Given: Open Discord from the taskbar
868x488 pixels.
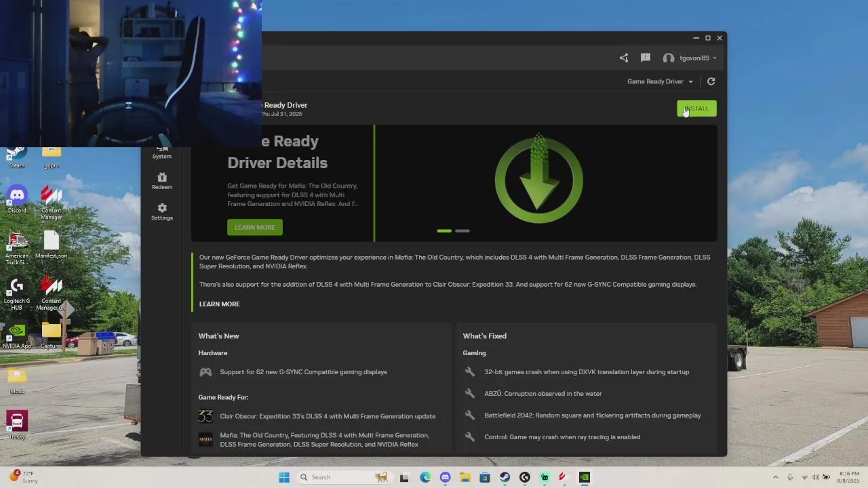Looking at the screenshot, I should (445, 477).
